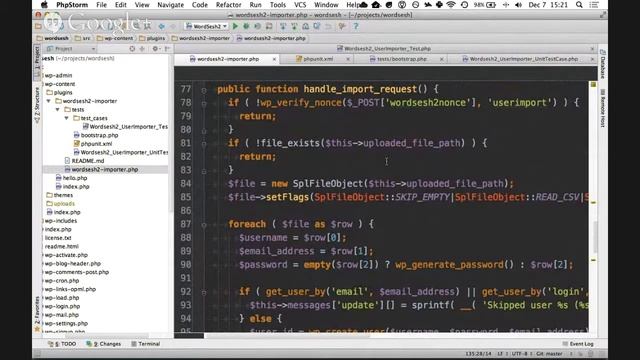Open the Refactor menu
Screen dimensions: 640x360
click(228, 5)
